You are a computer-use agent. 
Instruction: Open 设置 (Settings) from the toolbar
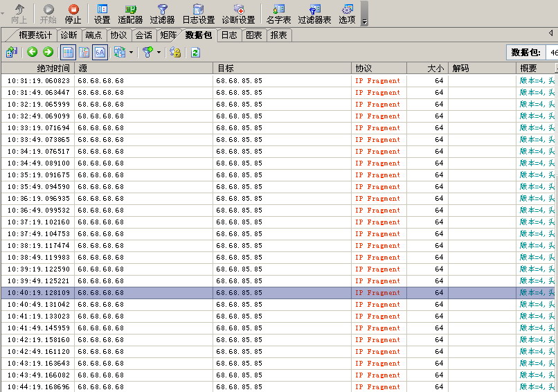click(102, 13)
